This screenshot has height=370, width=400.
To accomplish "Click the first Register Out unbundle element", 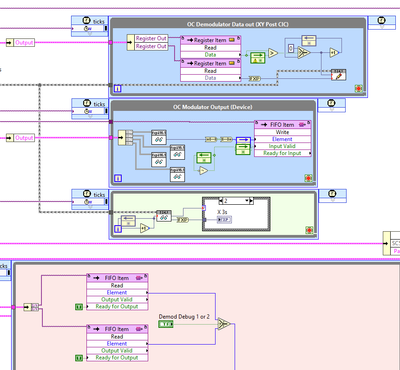I will click(x=151, y=38).
